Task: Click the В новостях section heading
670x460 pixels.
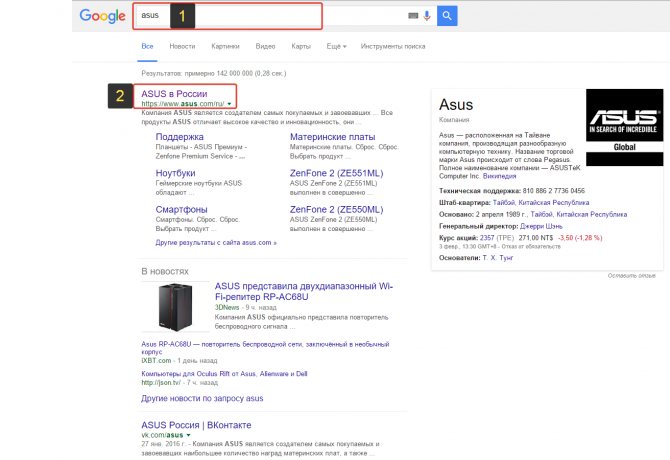Action: click(x=165, y=272)
